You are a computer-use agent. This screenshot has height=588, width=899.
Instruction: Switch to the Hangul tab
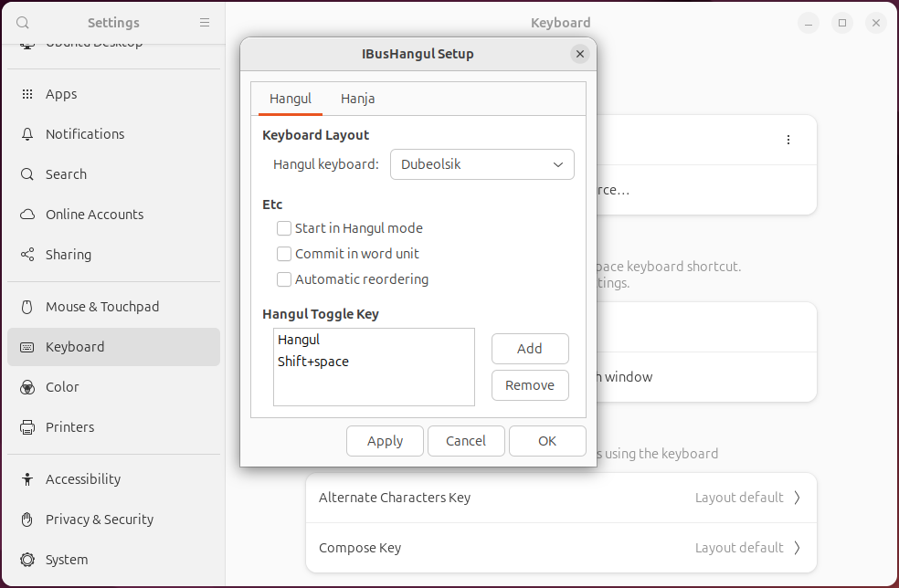coord(291,99)
